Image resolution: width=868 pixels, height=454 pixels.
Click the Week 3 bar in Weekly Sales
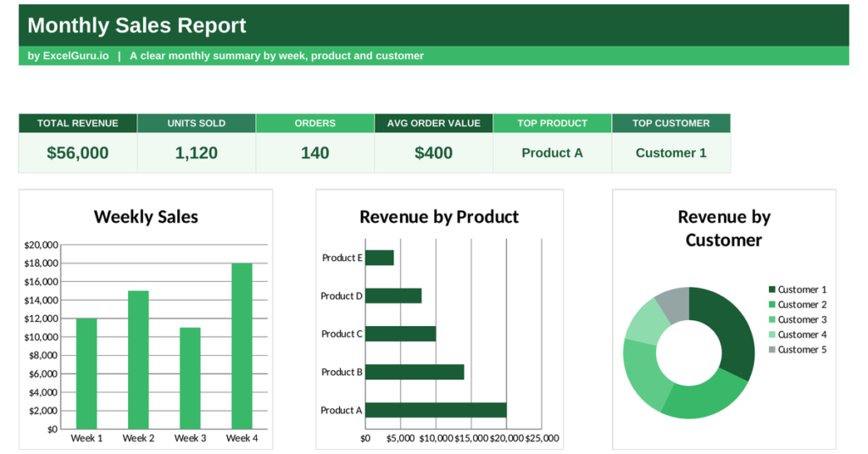[x=190, y=379]
